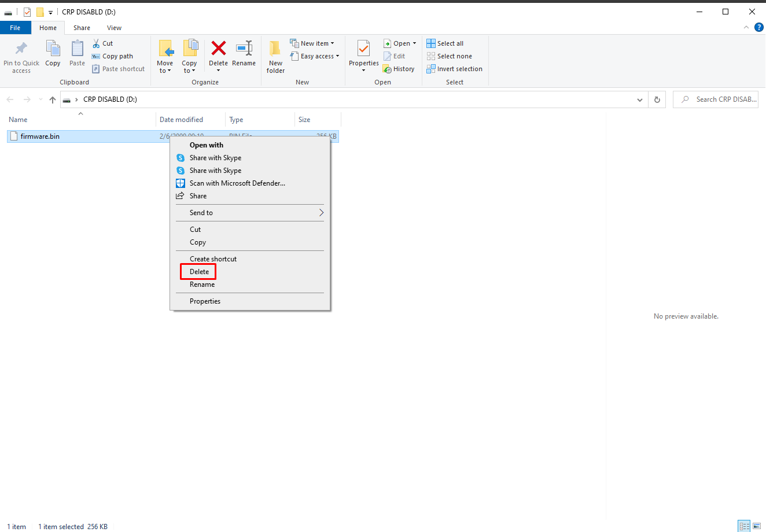Refresh the current folder view
Viewport: 766px width, 532px height.
pyautogui.click(x=657, y=99)
